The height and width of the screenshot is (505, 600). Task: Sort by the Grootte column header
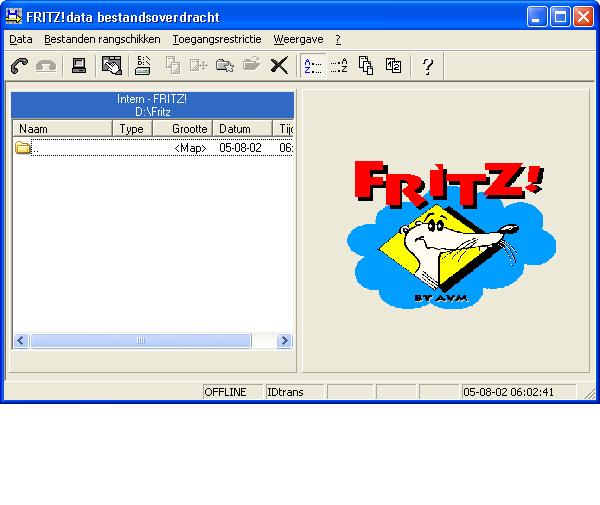tap(183, 129)
